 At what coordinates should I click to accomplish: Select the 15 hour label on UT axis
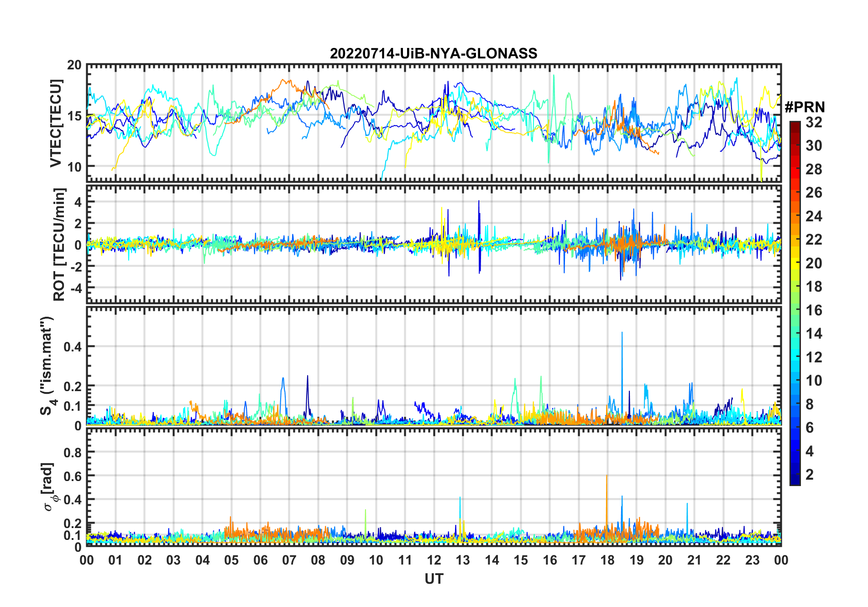point(521,560)
